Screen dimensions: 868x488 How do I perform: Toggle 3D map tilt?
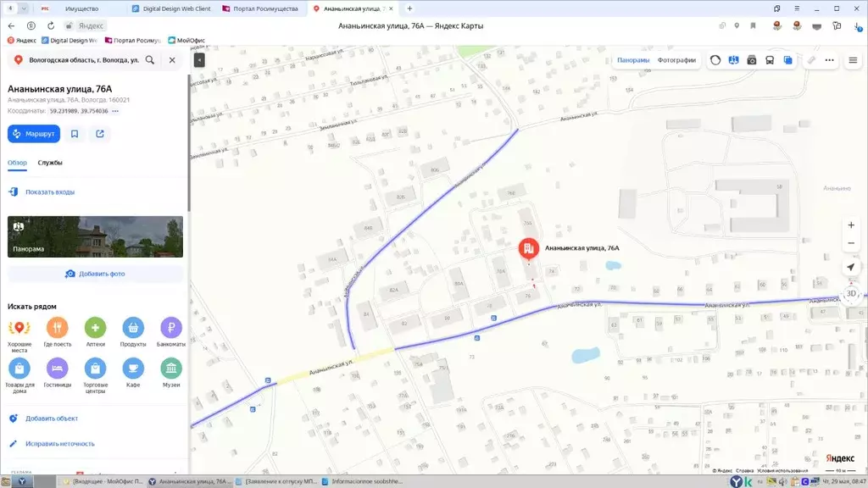(x=851, y=293)
